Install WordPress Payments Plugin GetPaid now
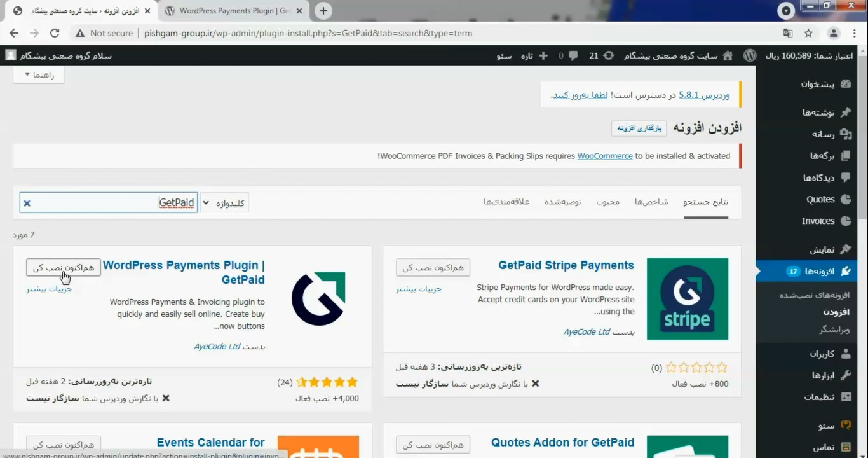The image size is (868, 458). click(64, 268)
